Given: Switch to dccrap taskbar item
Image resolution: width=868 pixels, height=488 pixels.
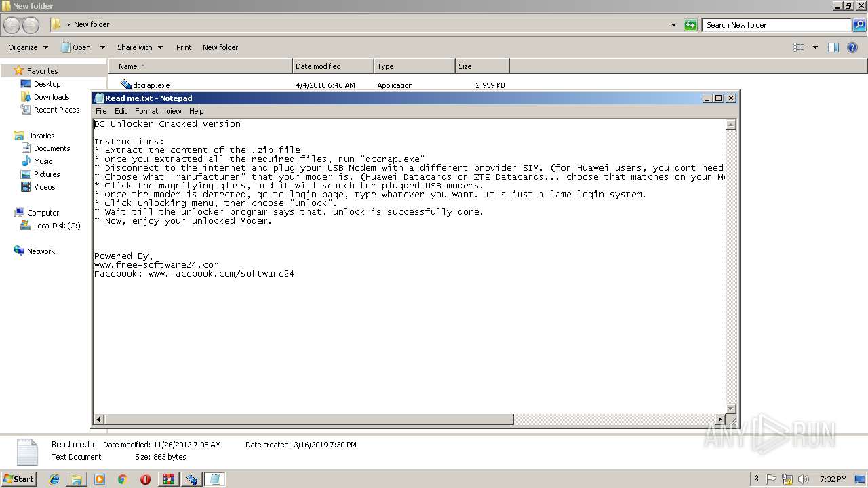Looking at the screenshot, I should click(x=192, y=479).
